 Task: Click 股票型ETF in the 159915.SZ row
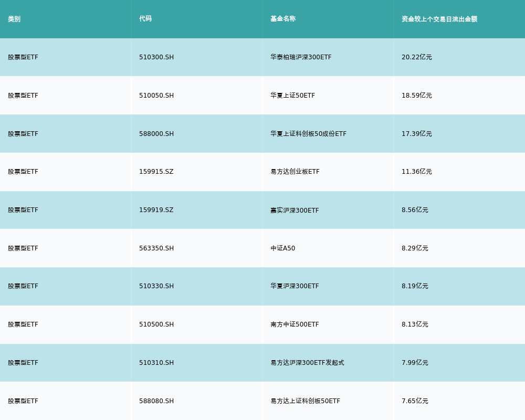coord(23,172)
